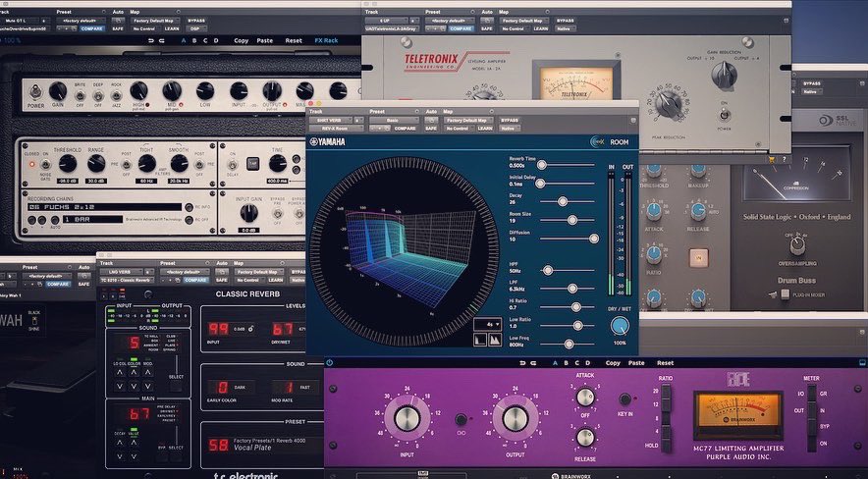Select setting A in amp plugin toolbar
Viewport: 868px width, 479px height.
184,40
